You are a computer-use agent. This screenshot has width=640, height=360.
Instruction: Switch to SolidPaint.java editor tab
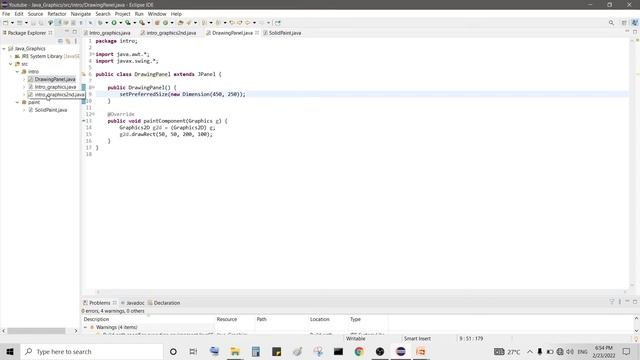pos(282,33)
